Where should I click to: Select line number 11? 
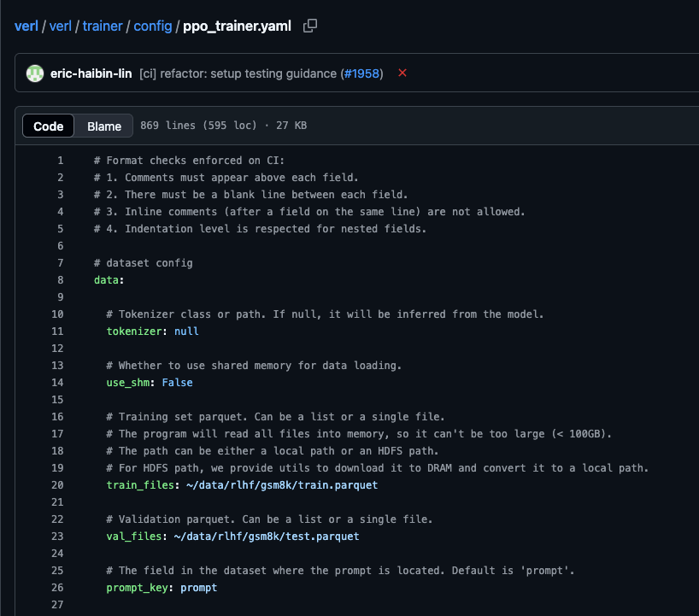point(57,331)
